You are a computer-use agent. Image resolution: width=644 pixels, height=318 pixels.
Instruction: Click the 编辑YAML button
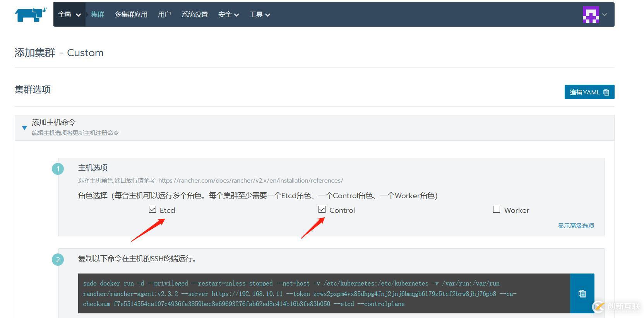pos(589,92)
